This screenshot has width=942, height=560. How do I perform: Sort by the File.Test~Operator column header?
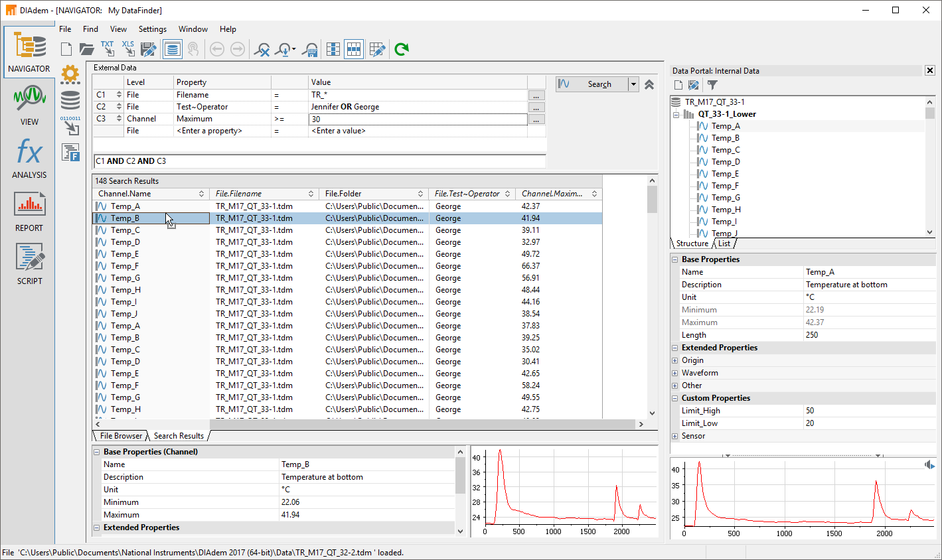point(472,194)
